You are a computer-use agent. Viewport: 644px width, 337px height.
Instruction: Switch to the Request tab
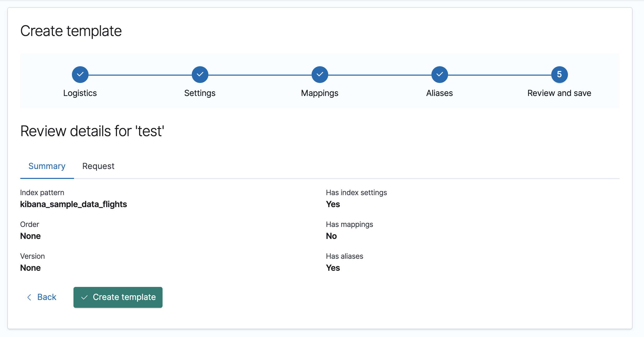pyautogui.click(x=98, y=166)
